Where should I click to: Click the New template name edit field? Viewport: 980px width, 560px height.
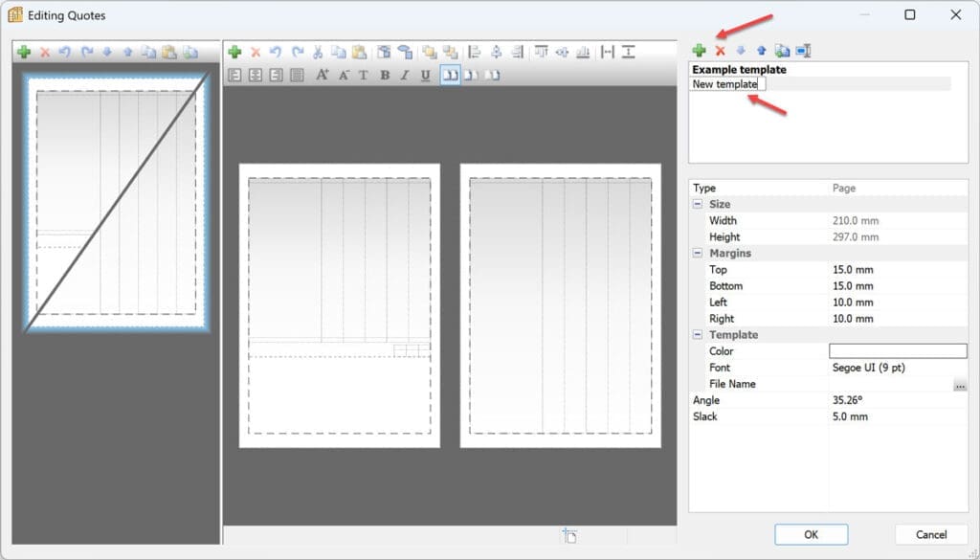pos(728,83)
